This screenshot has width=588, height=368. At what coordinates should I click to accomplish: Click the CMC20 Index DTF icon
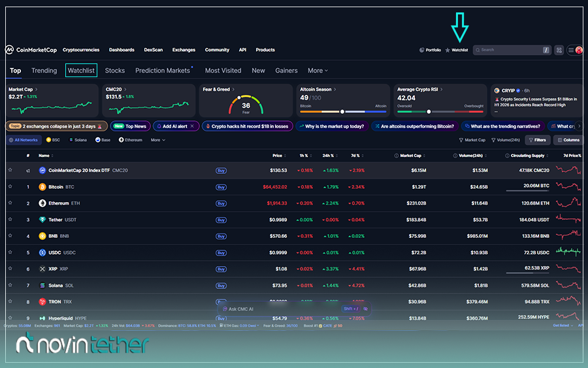click(42, 171)
